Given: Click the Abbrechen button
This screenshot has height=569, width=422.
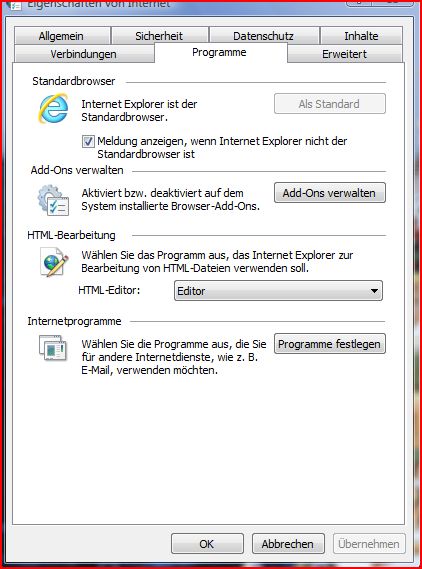Looking at the screenshot, I should point(288,544).
